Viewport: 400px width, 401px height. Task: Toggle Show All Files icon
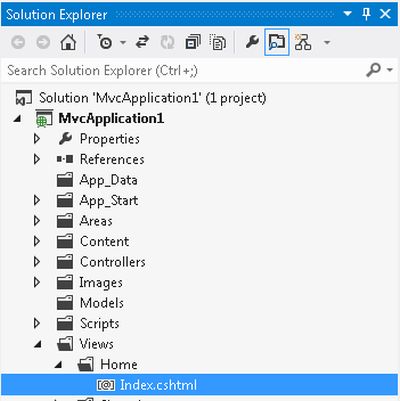tap(218, 42)
